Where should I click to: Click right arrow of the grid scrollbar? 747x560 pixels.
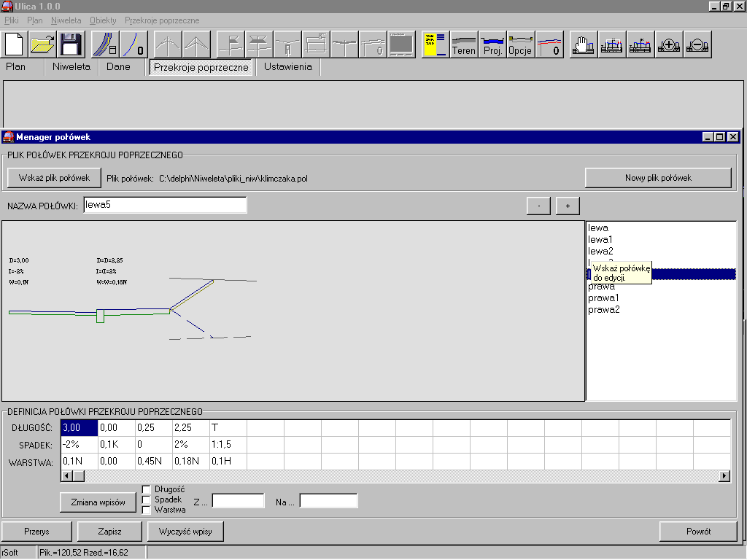724,476
